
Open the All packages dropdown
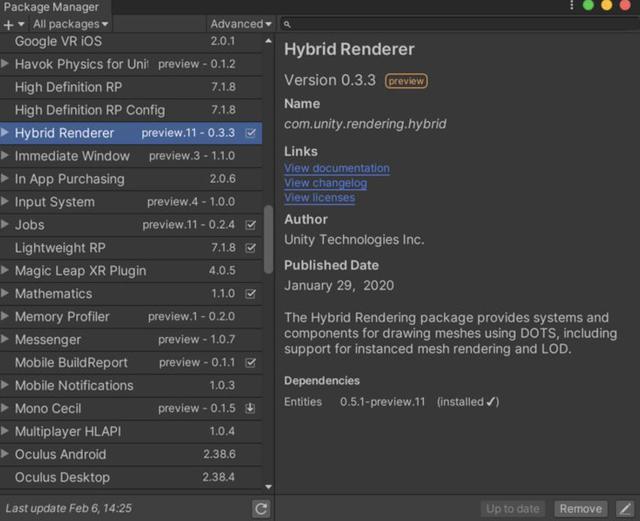(x=70, y=24)
